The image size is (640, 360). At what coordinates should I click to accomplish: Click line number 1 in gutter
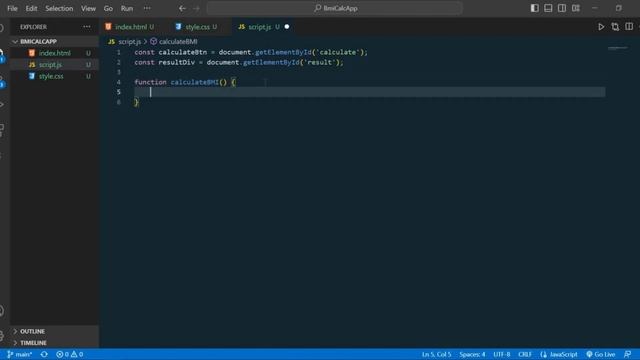tap(119, 52)
